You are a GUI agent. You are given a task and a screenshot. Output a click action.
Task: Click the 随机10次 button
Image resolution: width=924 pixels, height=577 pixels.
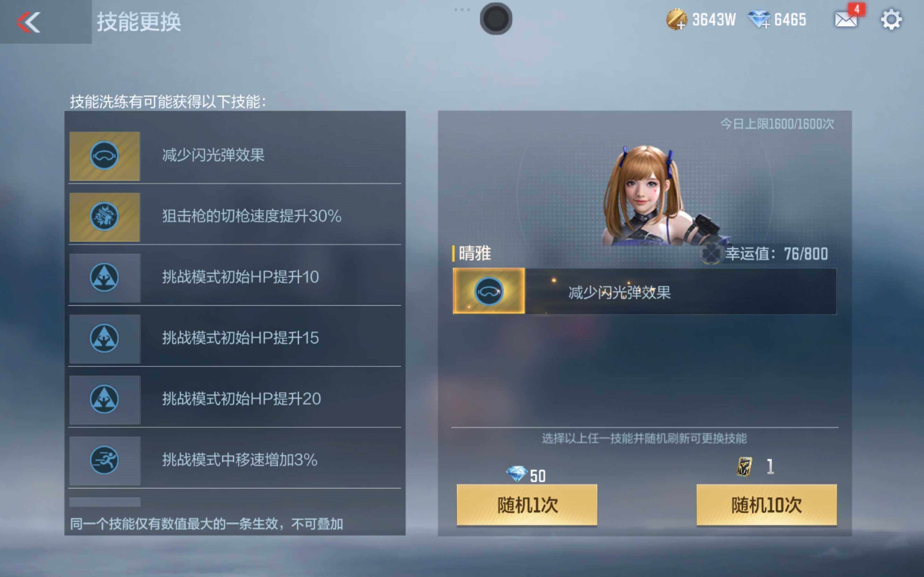click(766, 505)
